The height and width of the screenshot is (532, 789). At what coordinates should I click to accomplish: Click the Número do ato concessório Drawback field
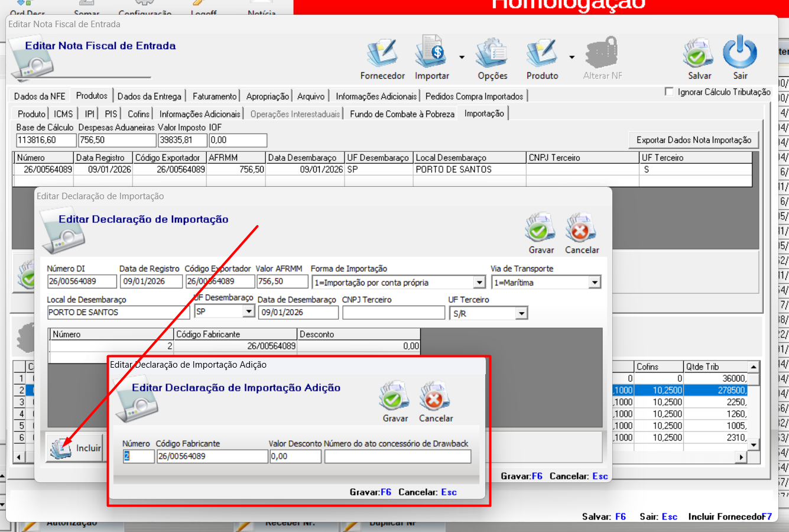tap(397, 456)
